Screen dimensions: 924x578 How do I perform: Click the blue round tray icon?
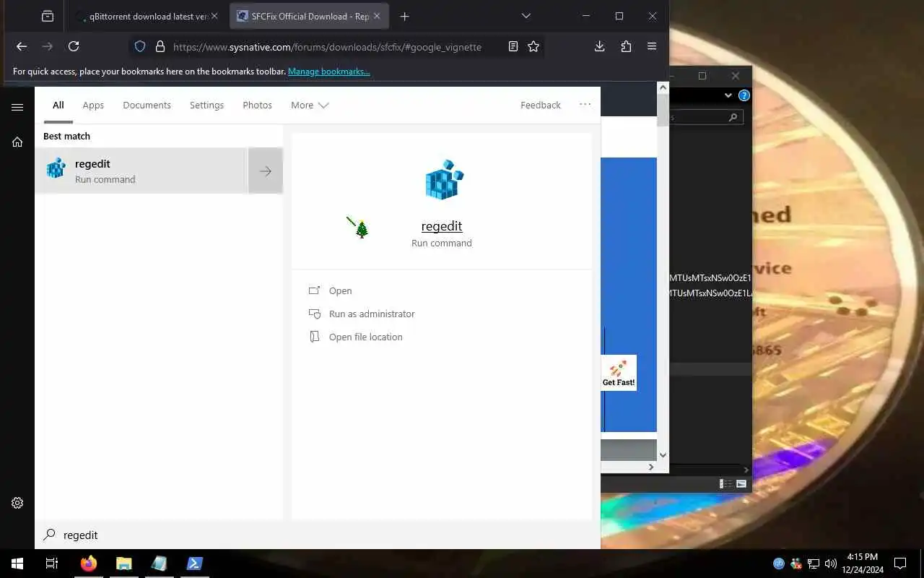pyautogui.click(x=779, y=564)
